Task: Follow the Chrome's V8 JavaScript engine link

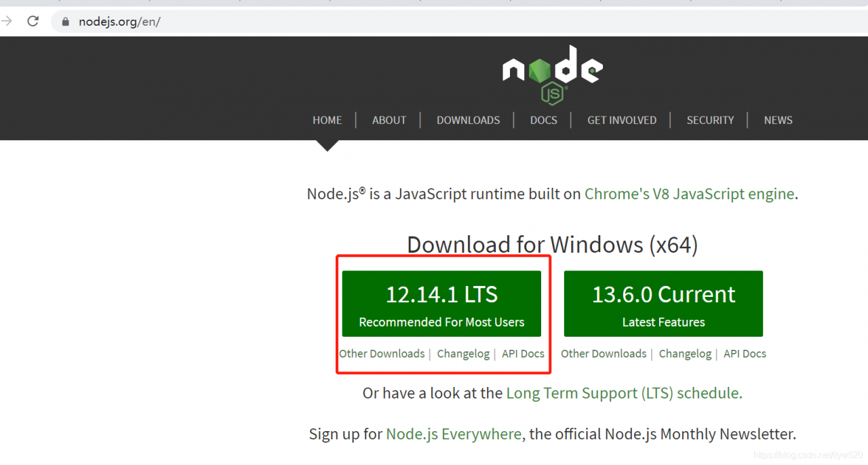Action: (689, 194)
